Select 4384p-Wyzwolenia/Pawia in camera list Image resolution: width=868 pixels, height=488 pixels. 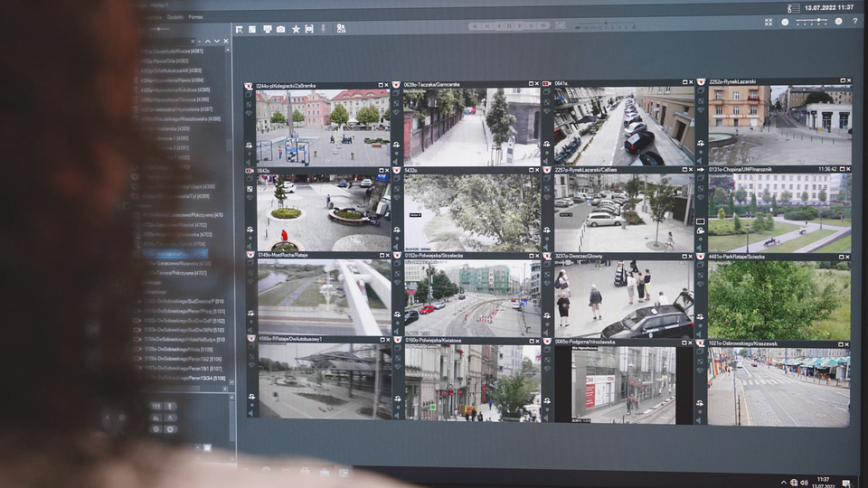(172, 80)
